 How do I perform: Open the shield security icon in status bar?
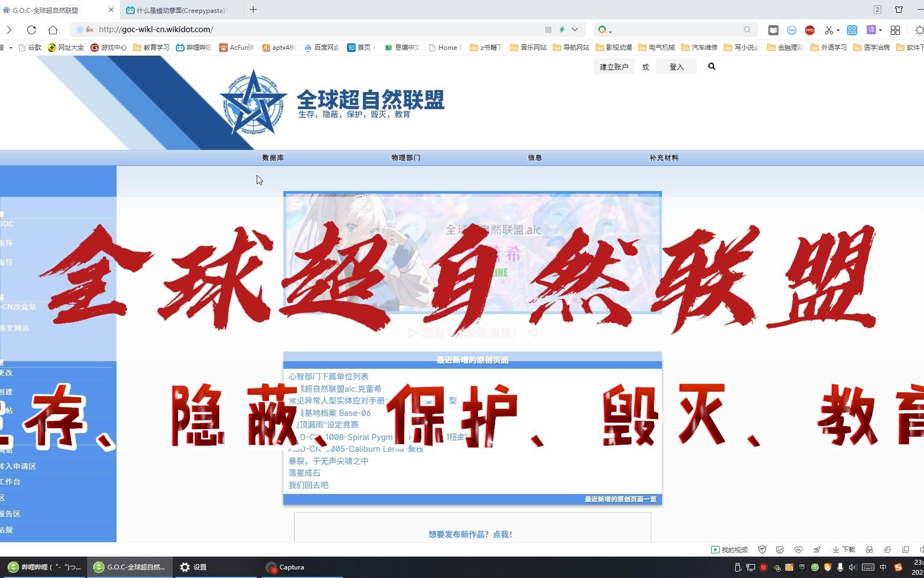763,550
